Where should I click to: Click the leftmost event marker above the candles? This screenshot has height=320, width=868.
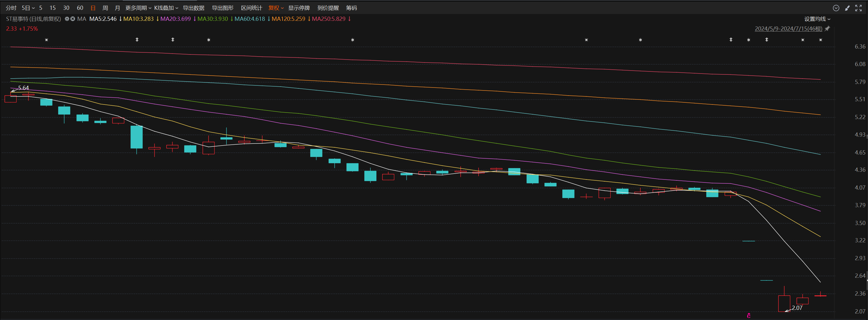coord(46,40)
